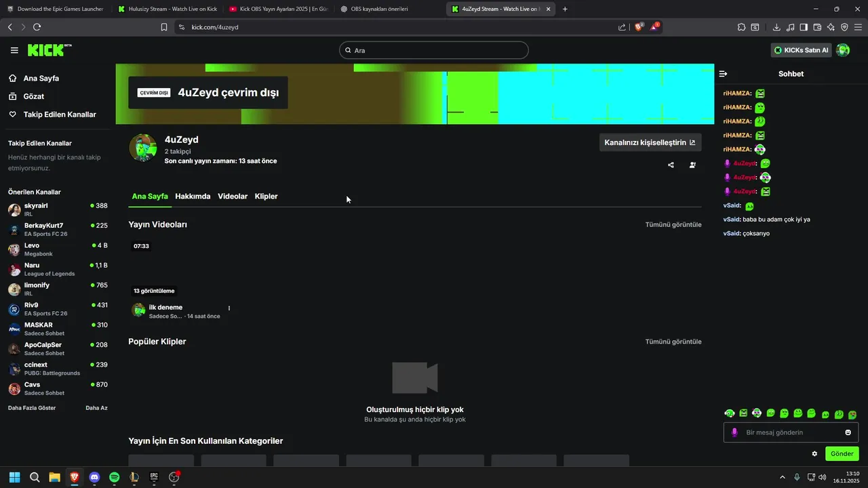This screenshot has width=868, height=488.
Task: Pick the heart-eyes emote at the row end
Action: (852, 414)
